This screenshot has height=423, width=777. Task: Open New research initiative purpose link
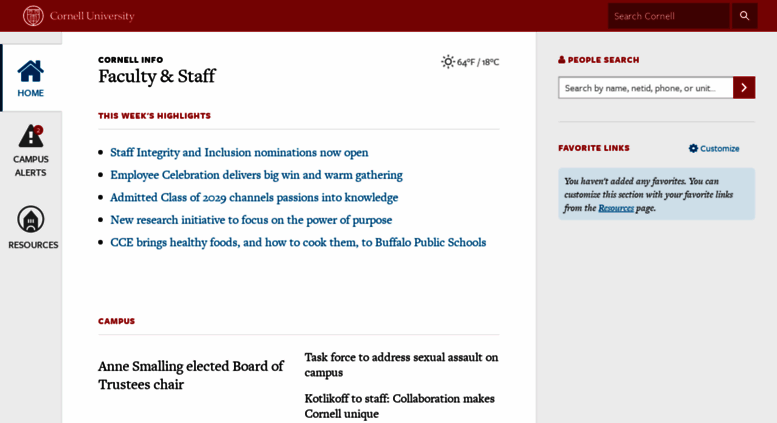click(x=251, y=220)
